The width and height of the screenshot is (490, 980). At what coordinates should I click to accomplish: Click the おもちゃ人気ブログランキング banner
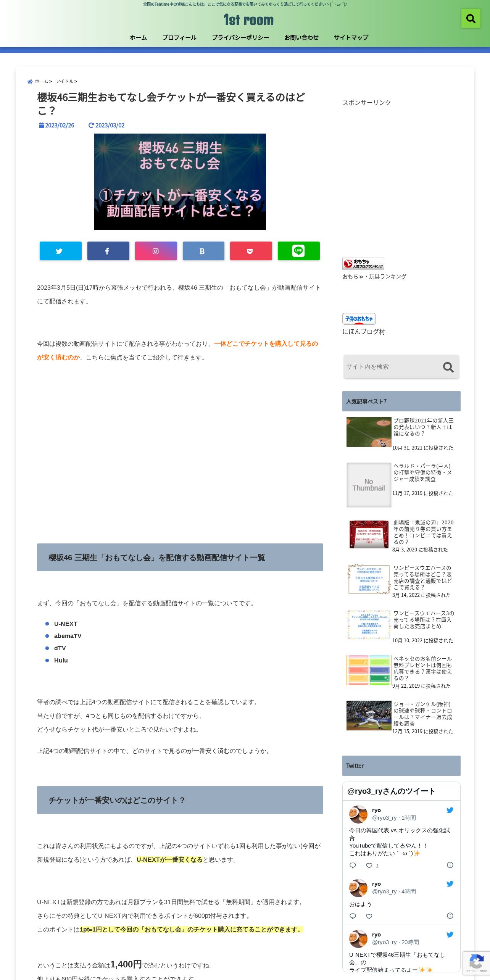(x=363, y=263)
